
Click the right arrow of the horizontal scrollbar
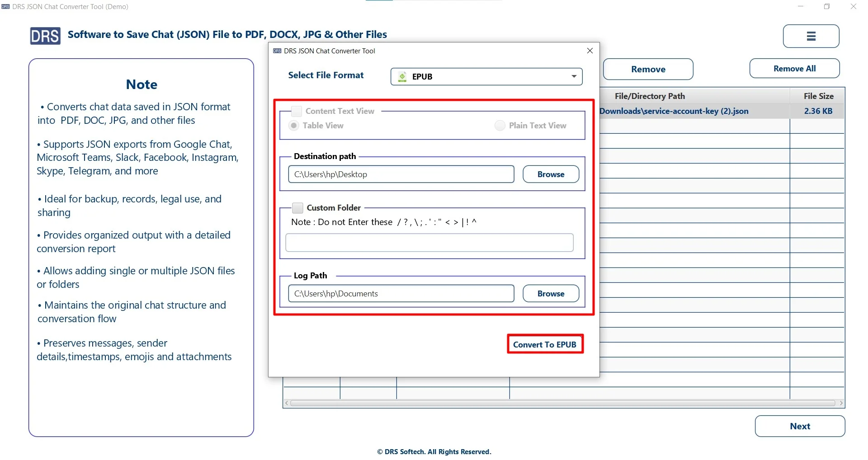pos(841,403)
